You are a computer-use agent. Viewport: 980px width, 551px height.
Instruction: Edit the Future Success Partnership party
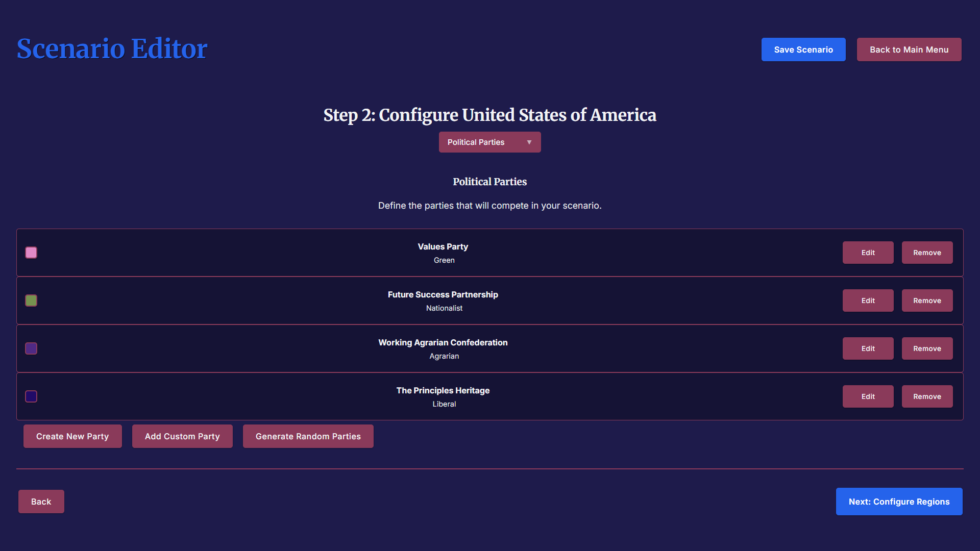coord(868,300)
